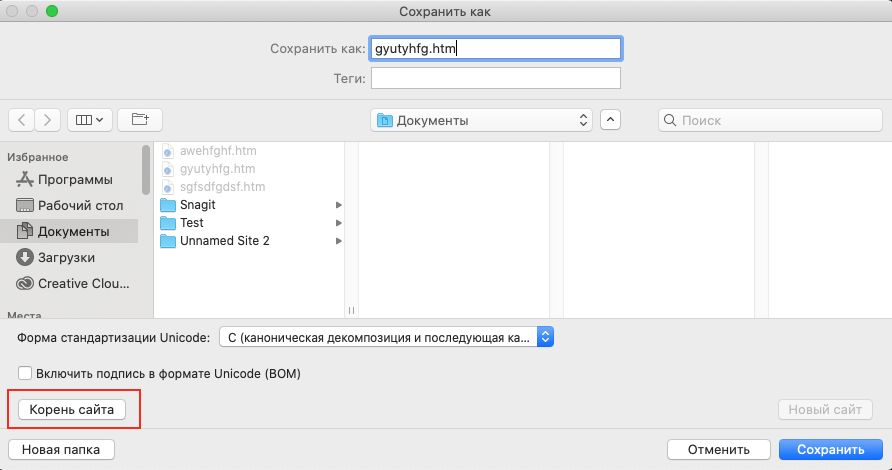Open the Documents (Документы) location dropdown
This screenshot has width=892, height=470.
pyautogui.click(x=482, y=120)
